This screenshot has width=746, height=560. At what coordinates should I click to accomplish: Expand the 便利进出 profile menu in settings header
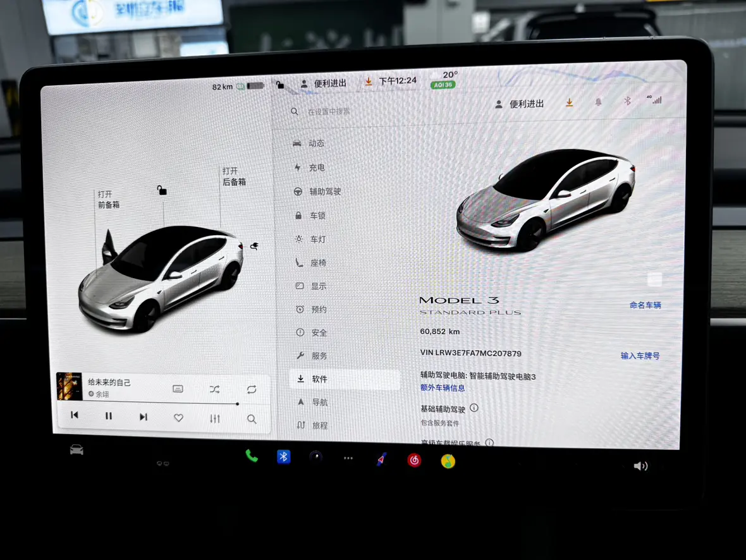pyautogui.click(x=520, y=104)
